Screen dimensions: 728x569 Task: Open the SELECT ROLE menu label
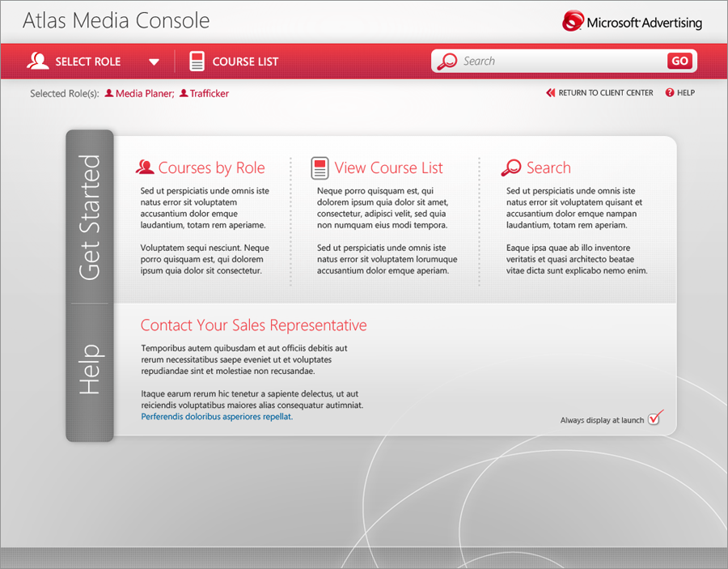pyautogui.click(x=87, y=62)
